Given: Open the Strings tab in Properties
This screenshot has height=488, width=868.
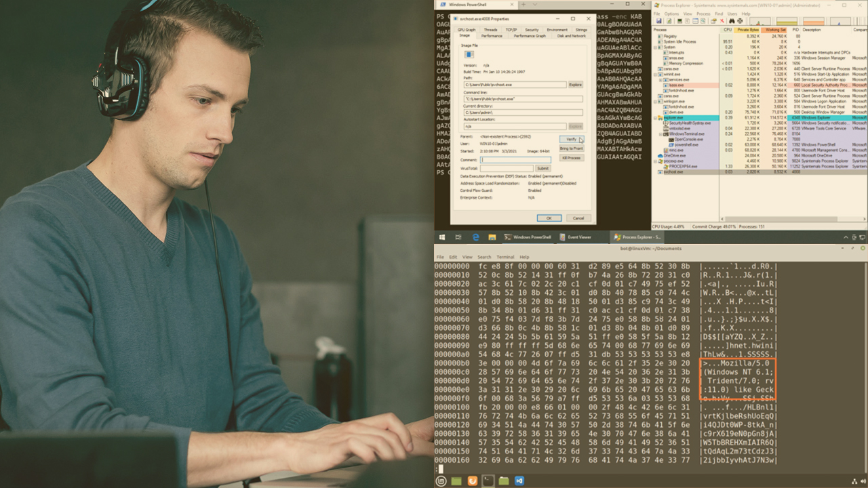Looking at the screenshot, I should click(x=581, y=30).
